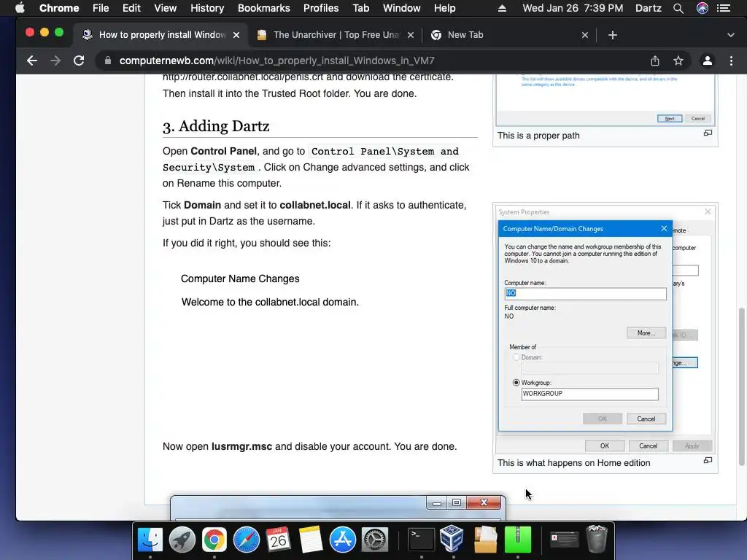Go back to the previous page

point(32,61)
